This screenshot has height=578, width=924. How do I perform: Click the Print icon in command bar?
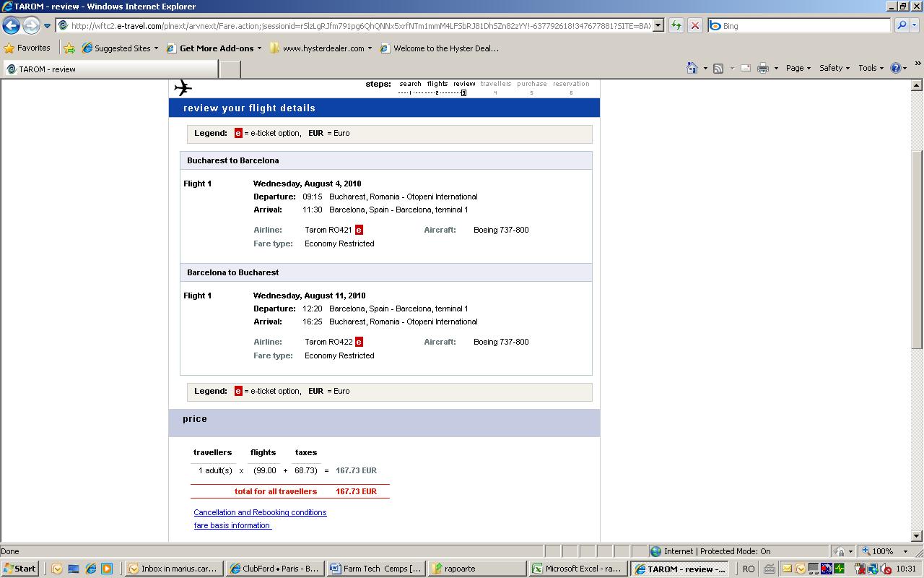762,68
